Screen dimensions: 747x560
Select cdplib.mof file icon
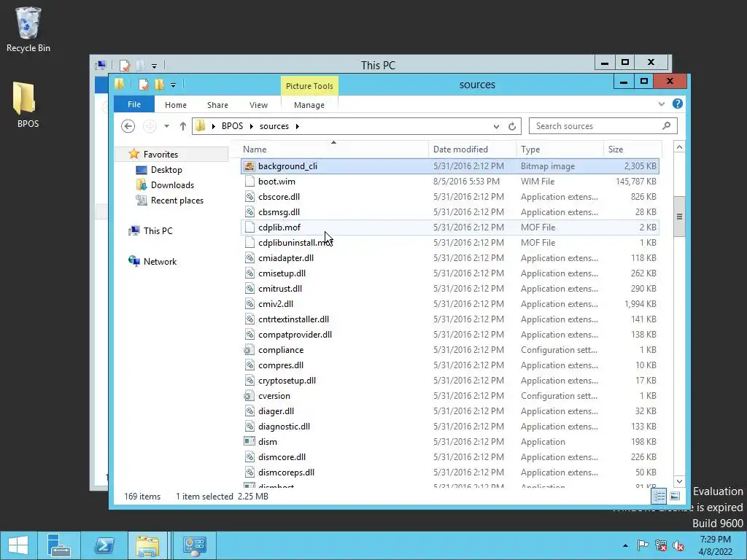click(249, 227)
